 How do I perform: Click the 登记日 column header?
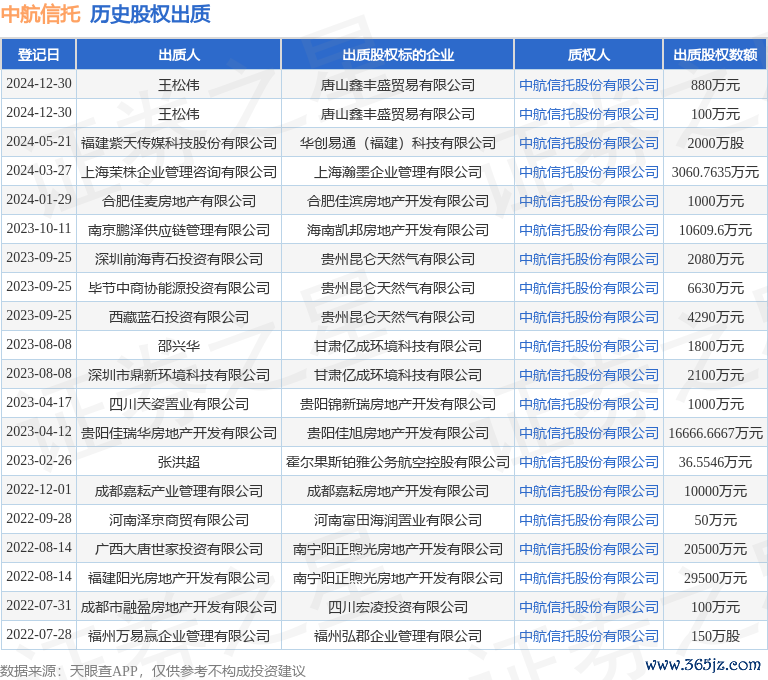click(x=39, y=54)
